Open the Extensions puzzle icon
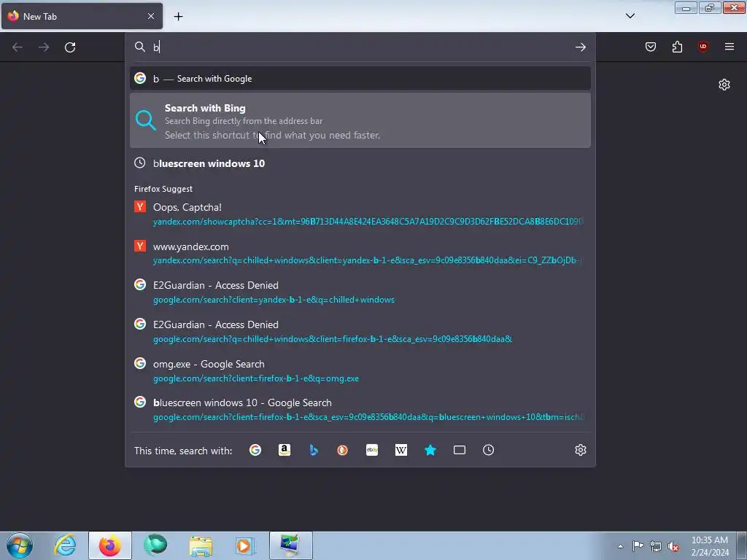This screenshot has height=560, width=747. point(677,47)
